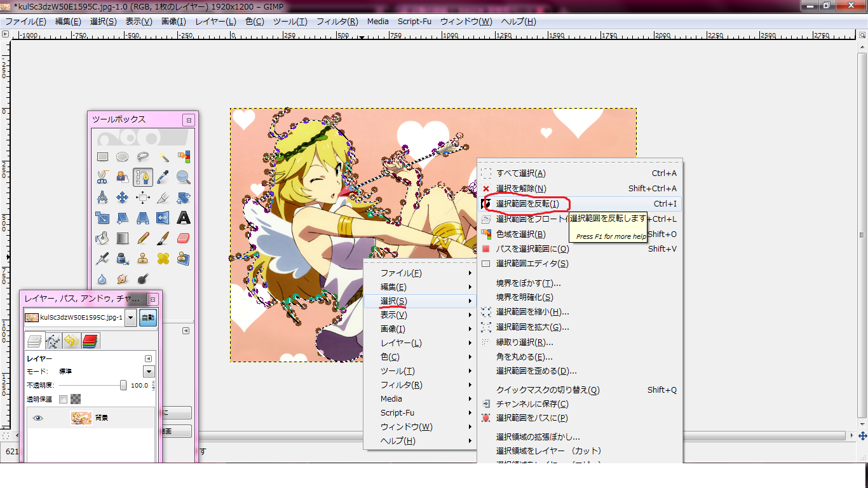Open tool options panel configuration arrow
This screenshot has height=488, width=868.
186,331
